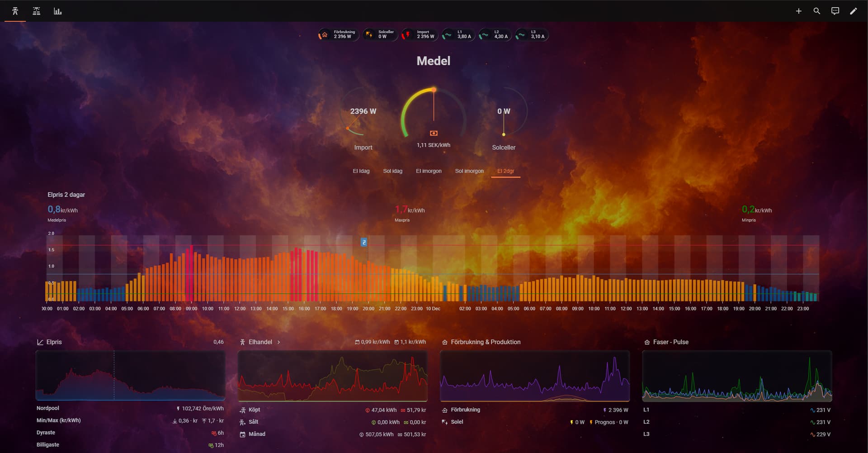Image resolution: width=868 pixels, height=453 pixels.
Task: Click the pencil edit dashboard icon
Action: 853,11
